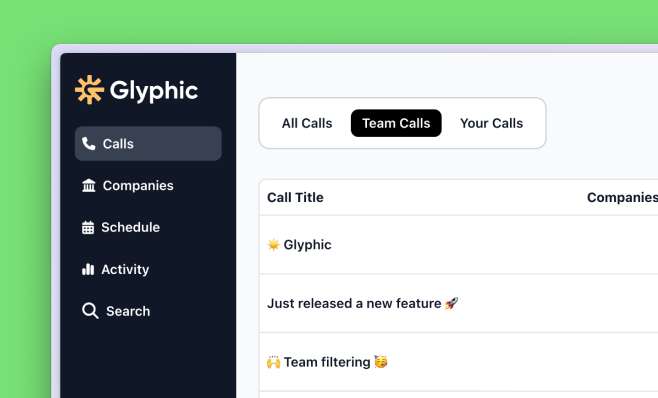Screen dimensions: 658x398
Task: Click the Companies column header
Action: click(x=622, y=197)
